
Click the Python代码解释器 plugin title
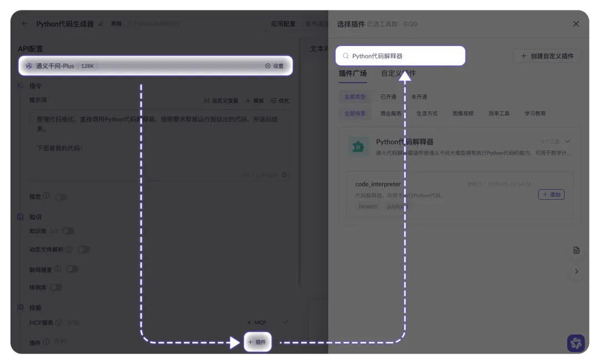point(404,142)
